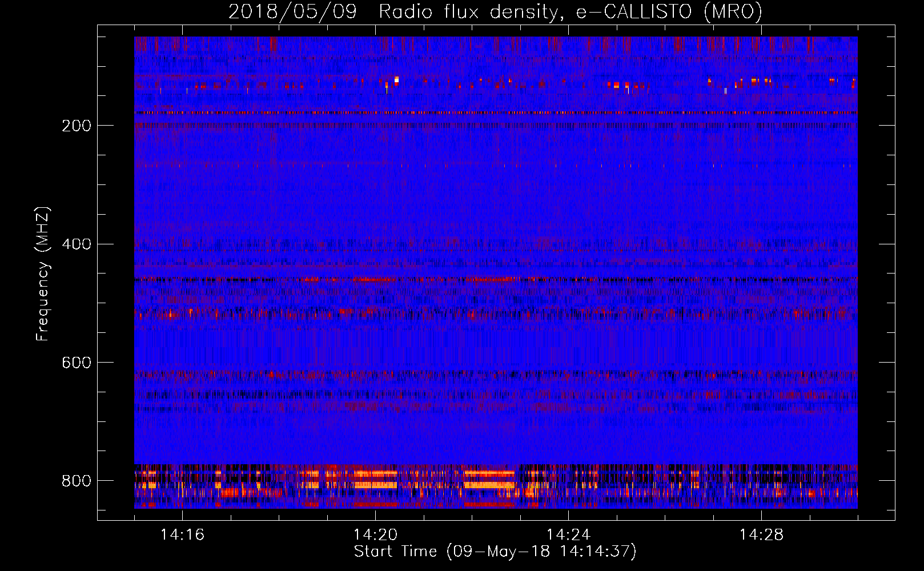The height and width of the screenshot is (571, 924).
Task: Click the 600 frequency tick label
Action: (x=76, y=363)
